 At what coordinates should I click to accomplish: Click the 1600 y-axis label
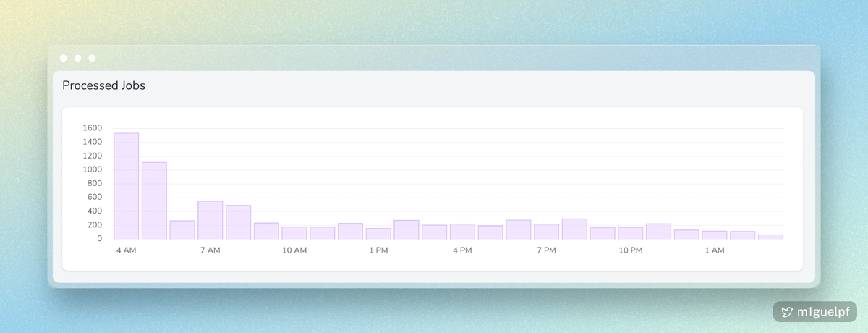pos(93,128)
